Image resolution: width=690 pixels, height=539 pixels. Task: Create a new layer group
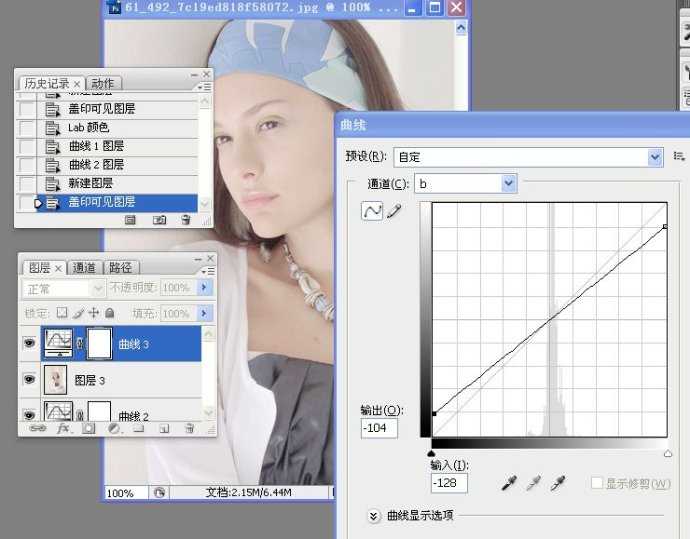pyautogui.click(x=139, y=428)
